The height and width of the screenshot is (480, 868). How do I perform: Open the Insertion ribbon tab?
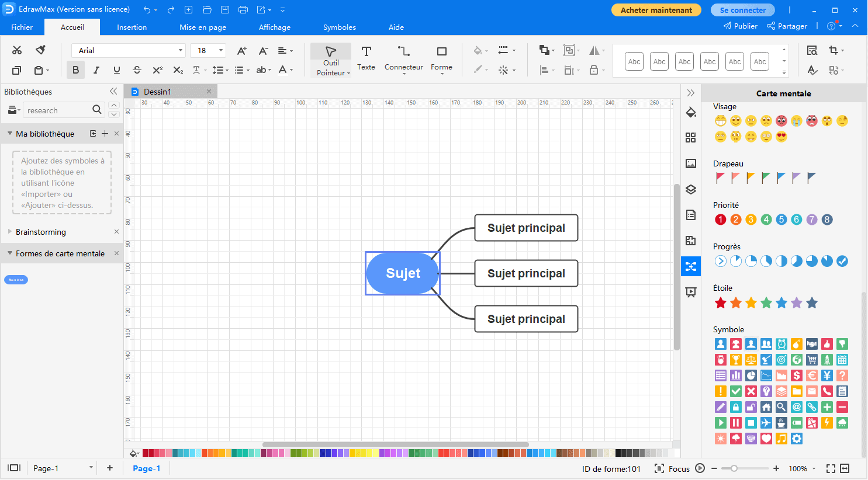[132, 27]
